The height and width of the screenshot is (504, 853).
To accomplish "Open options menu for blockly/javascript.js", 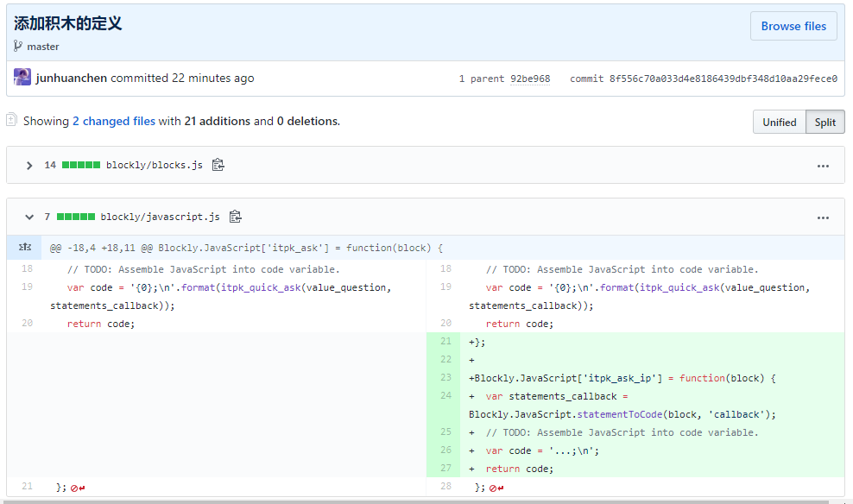I will point(823,217).
